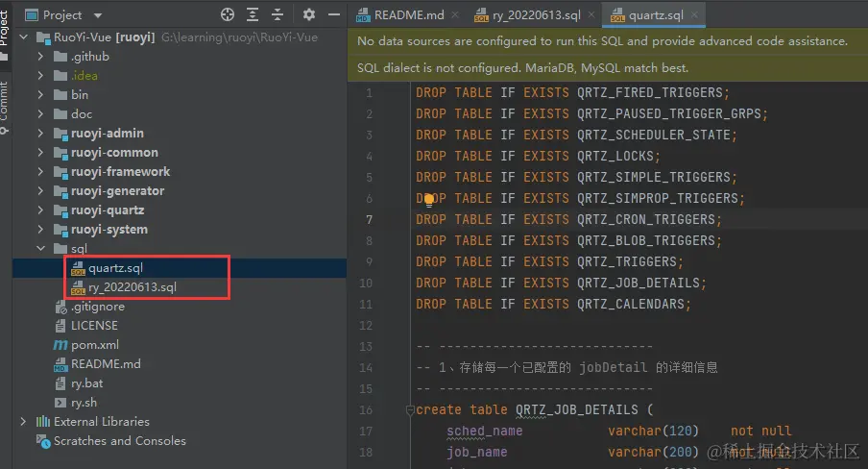Expand the ruoyi-quartz module
Image resolution: width=868 pixels, height=469 pixels.
[x=40, y=210]
